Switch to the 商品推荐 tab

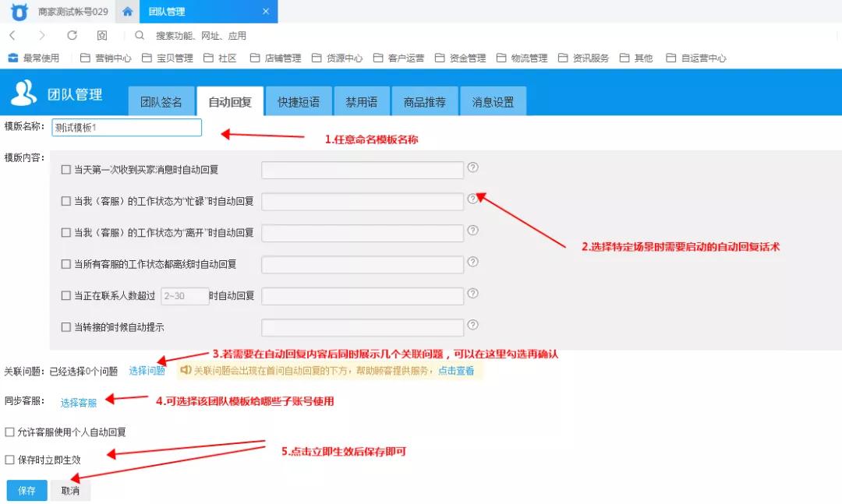click(425, 100)
